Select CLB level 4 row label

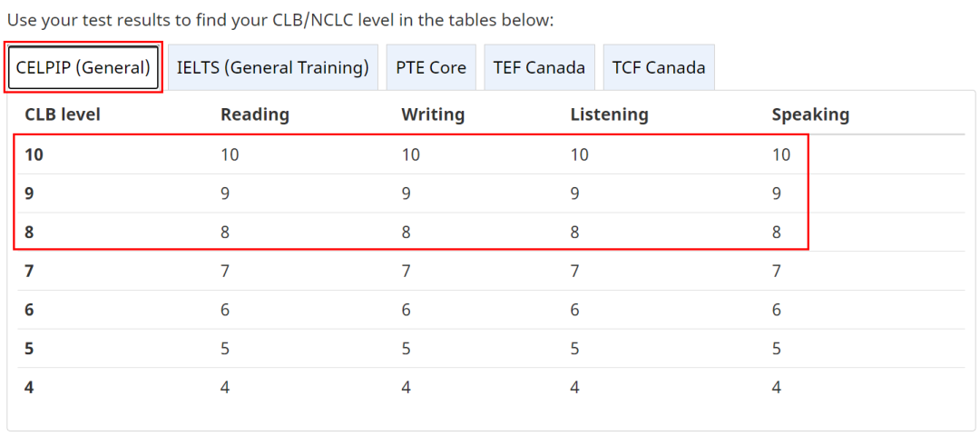[x=29, y=387]
